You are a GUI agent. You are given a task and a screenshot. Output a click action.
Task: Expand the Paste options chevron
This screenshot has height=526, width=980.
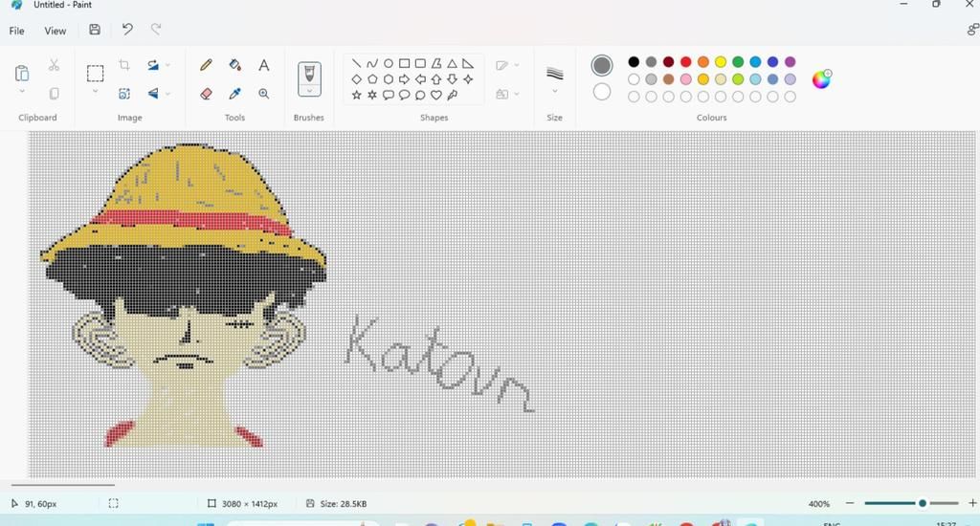click(22, 93)
